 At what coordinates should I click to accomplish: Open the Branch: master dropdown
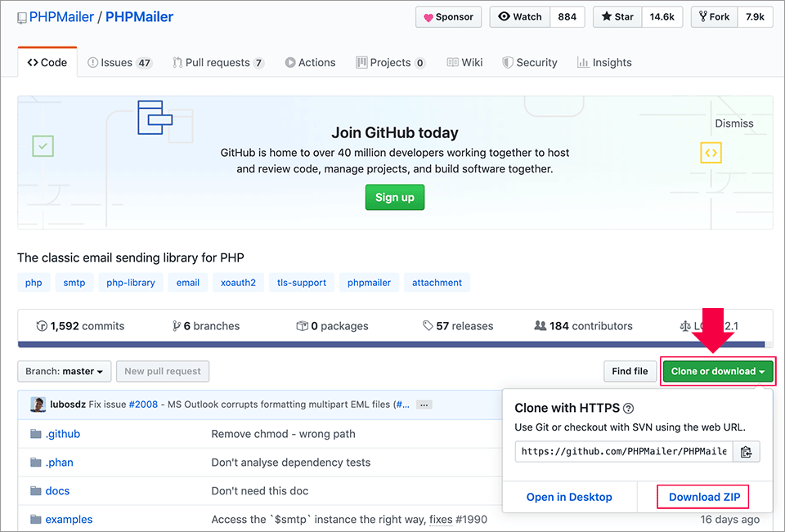point(65,371)
